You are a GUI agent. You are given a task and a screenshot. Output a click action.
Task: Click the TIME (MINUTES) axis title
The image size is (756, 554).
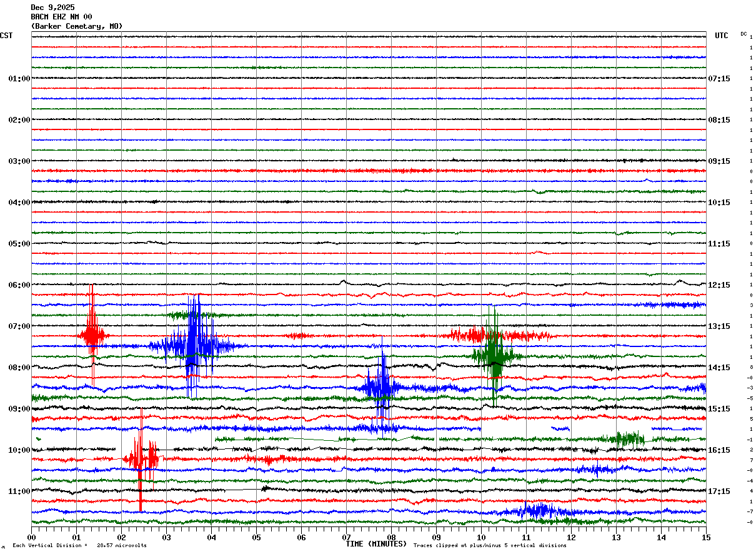pyautogui.click(x=376, y=544)
